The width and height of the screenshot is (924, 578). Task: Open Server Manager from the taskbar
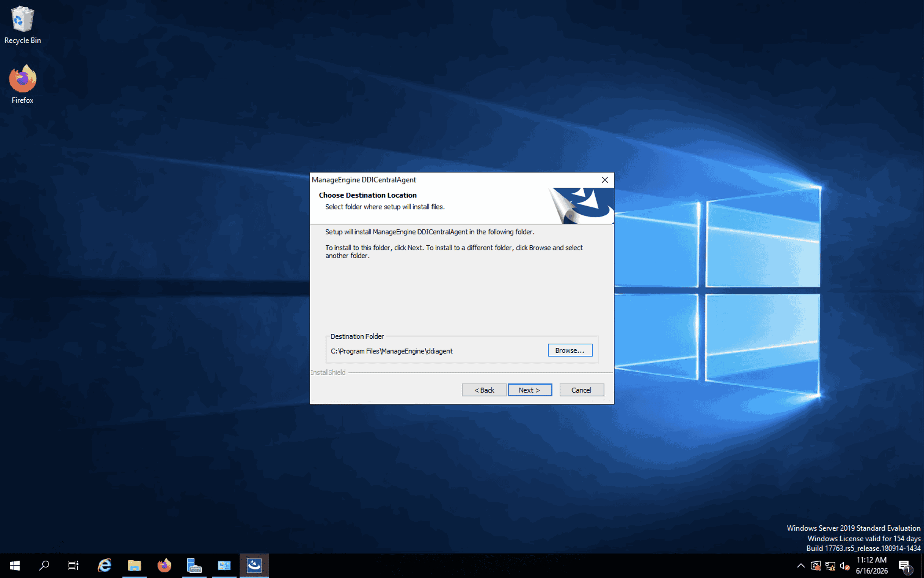[x=194, y=565]
